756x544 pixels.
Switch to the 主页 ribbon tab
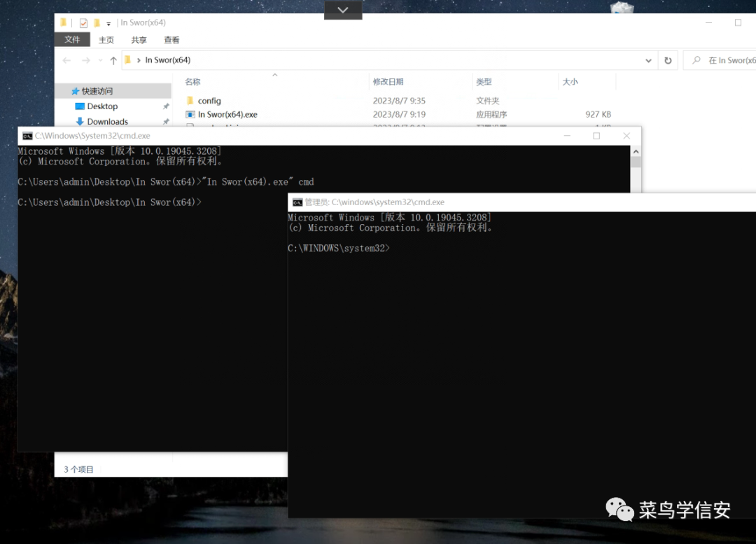(106, 40)
